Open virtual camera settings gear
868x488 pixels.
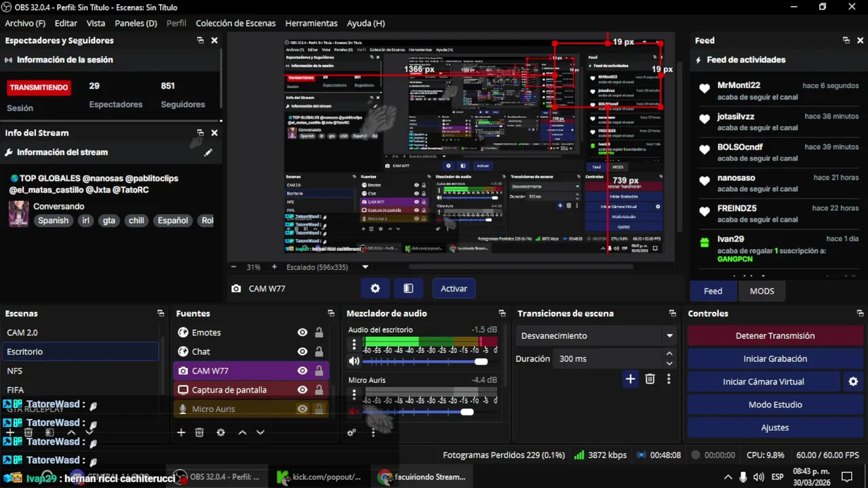coord(853,382)
